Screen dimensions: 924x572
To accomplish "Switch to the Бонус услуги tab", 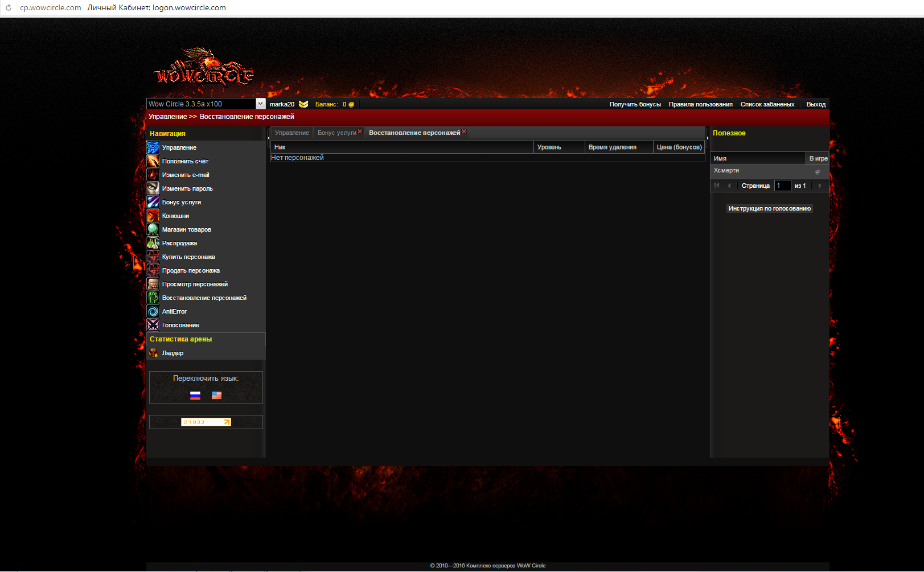I will [336, 133].
